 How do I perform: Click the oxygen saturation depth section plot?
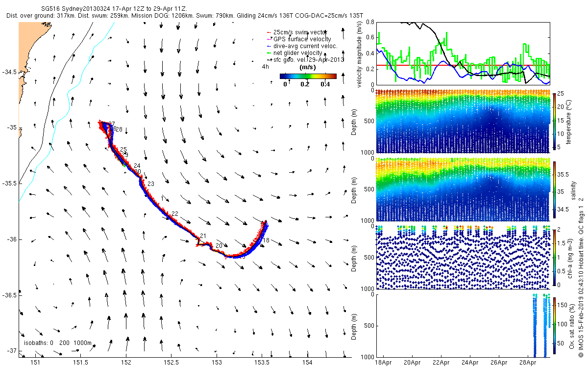coord(463,325)
